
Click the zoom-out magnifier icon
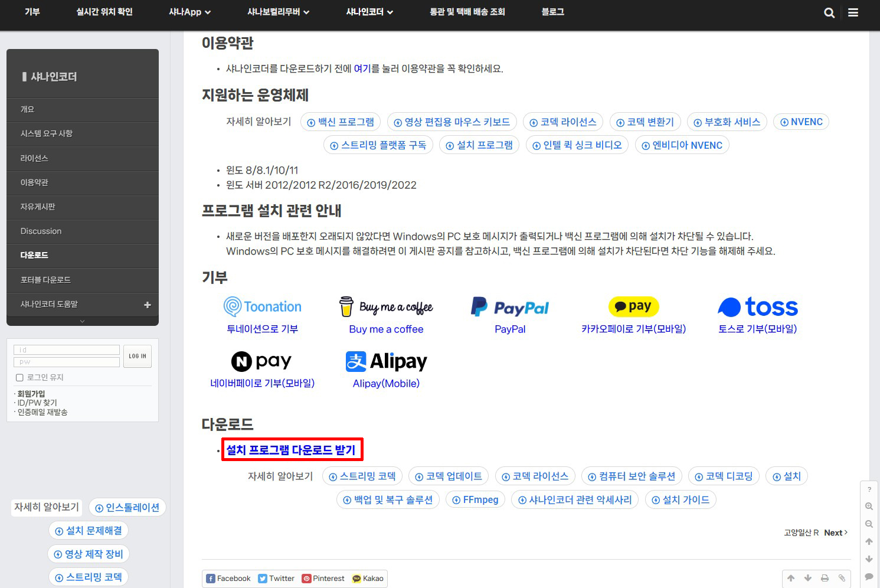[869, 524]
